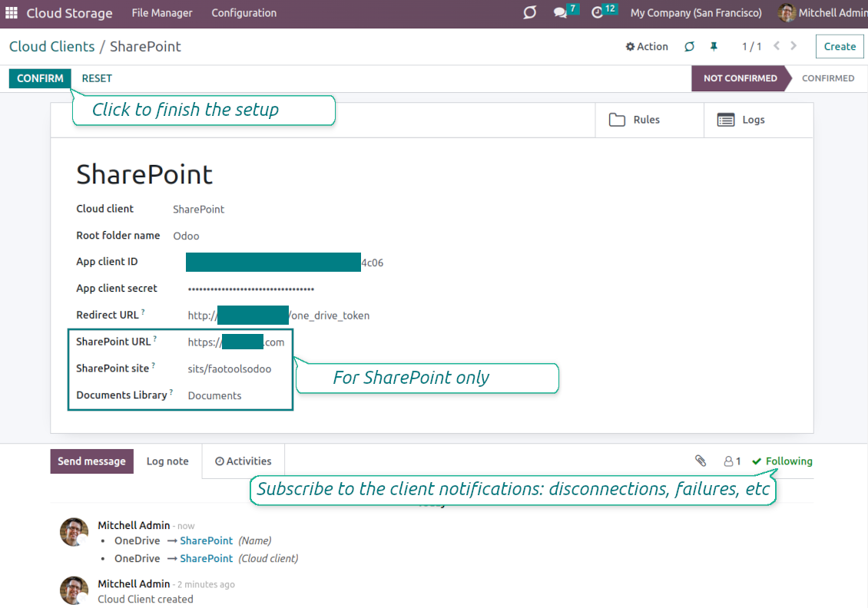The width and height of the screenshot is (868, 608).
Task: Go back to Cloud Clients breadcrumb
Action: (x=52, y=47)
